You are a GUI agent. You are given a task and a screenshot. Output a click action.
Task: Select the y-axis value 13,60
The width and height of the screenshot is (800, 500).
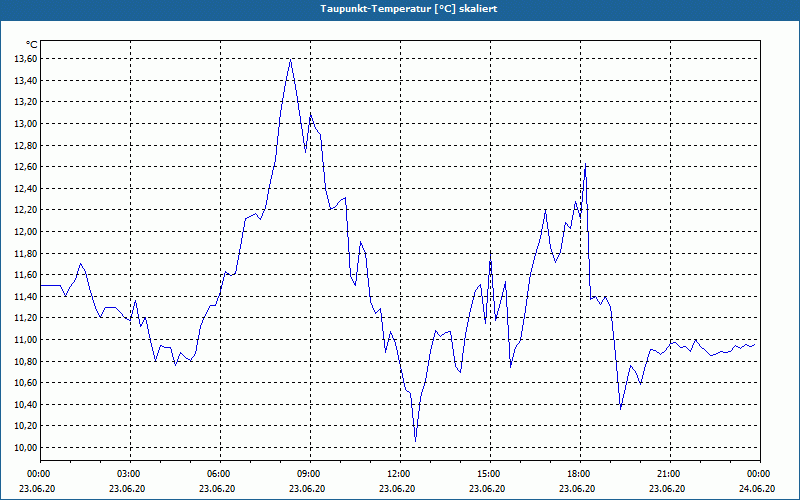click(x=26, y=59)
